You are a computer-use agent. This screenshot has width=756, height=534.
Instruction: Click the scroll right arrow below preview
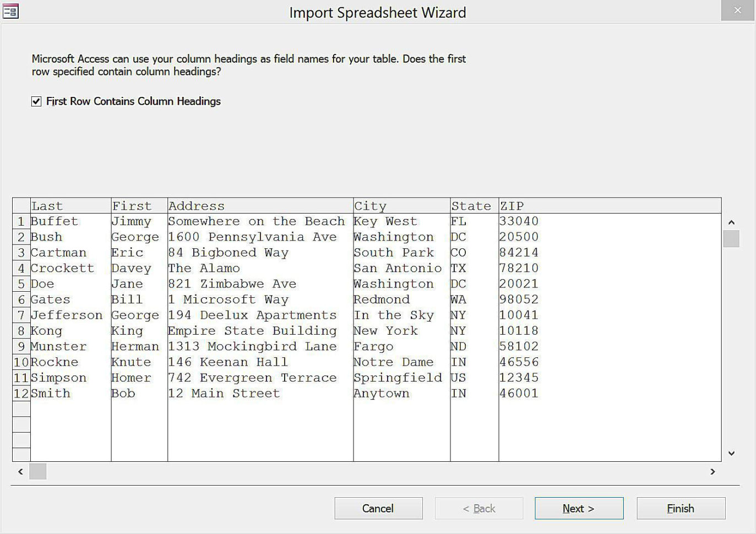(x=713, y=471)
